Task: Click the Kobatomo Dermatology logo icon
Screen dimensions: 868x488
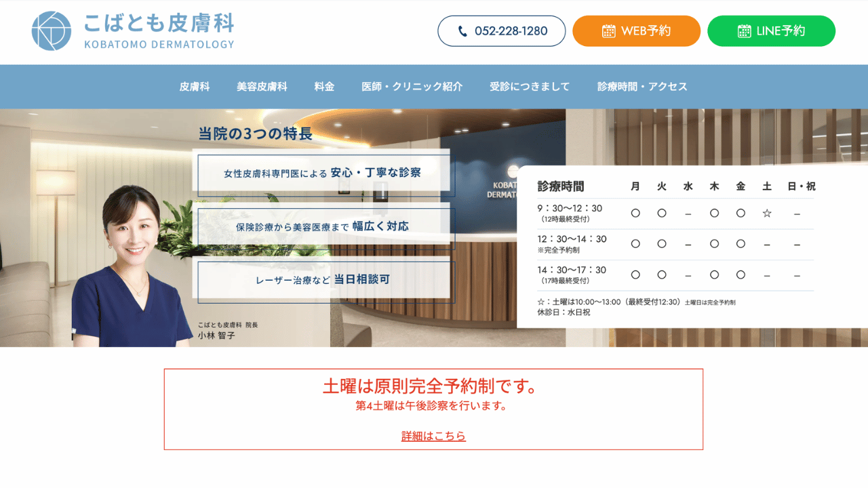Action: (52, 31)
